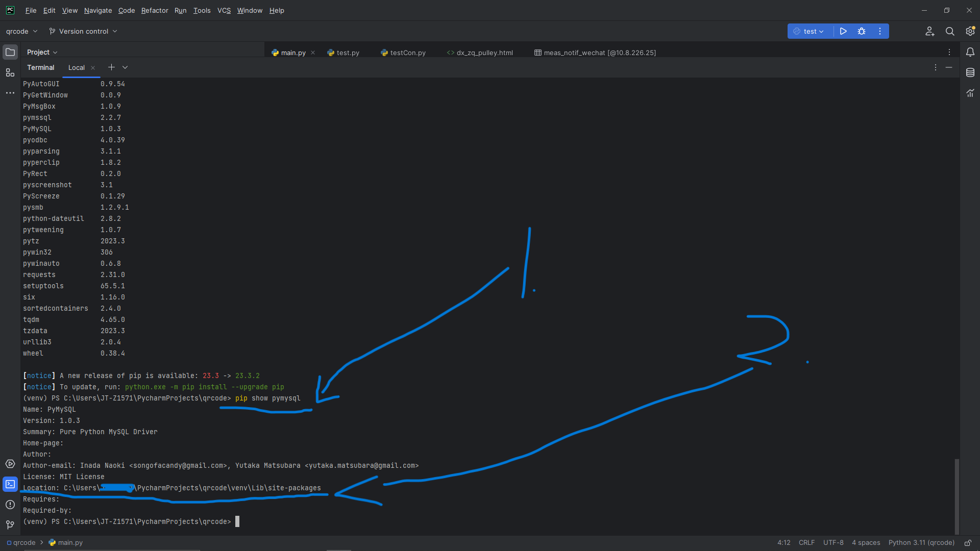
Task: Change line separator CRLF
Action: pyautogui.click(x=806, y=543)
